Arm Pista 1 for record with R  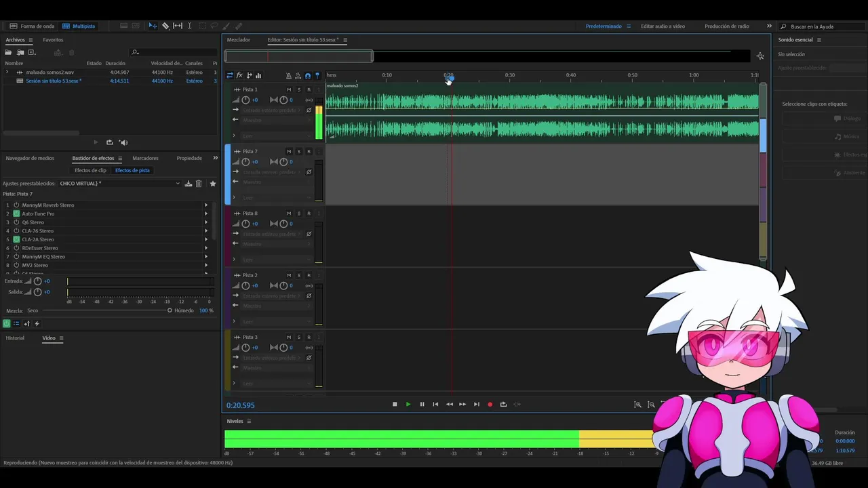coord(309,89)
